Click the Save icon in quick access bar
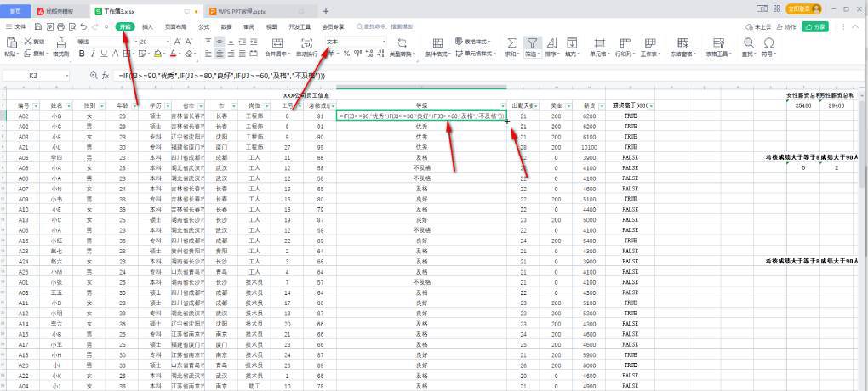Screen dimensions: 868x391 click(37, 26)
